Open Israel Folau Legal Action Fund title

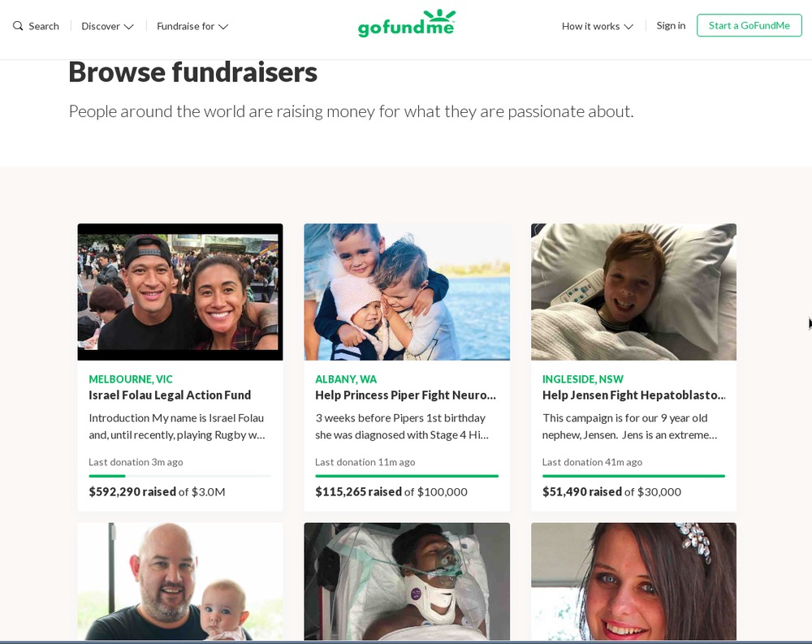click(170, 395)
